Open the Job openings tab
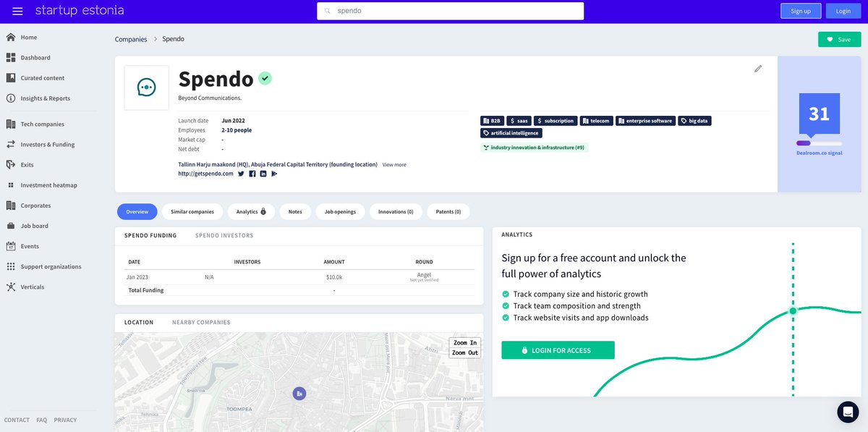The image size is (868, 432). (x=340, y=211)
